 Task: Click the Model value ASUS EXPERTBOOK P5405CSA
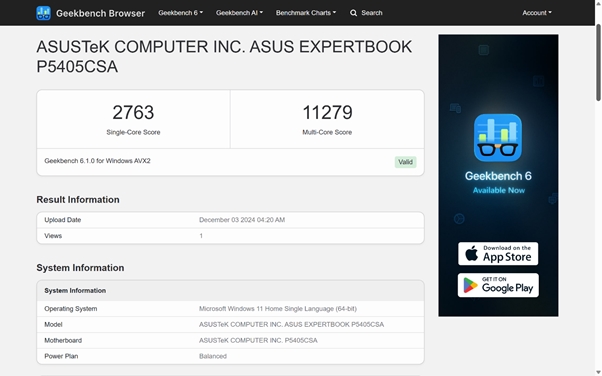(291, 325)
